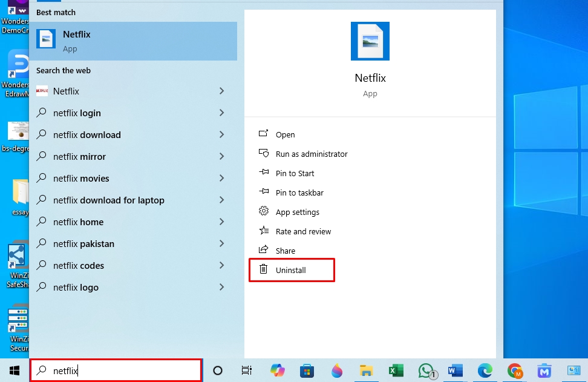Launch Word from the taskbar

point(456,370)
